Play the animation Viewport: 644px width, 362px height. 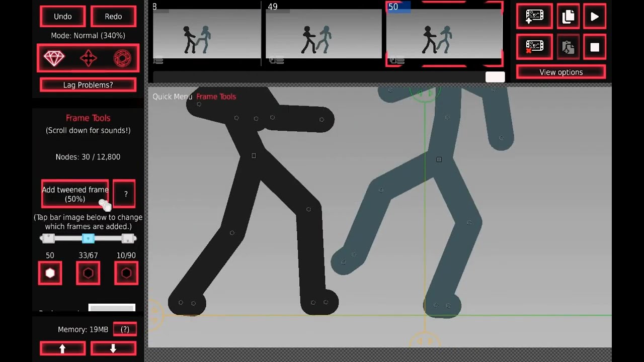pos(595,17)
